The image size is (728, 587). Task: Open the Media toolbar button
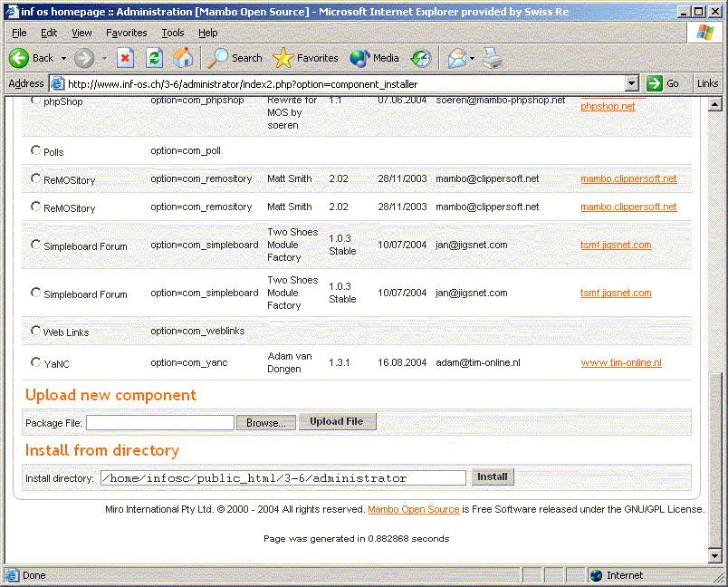click(x=374, y=58)
